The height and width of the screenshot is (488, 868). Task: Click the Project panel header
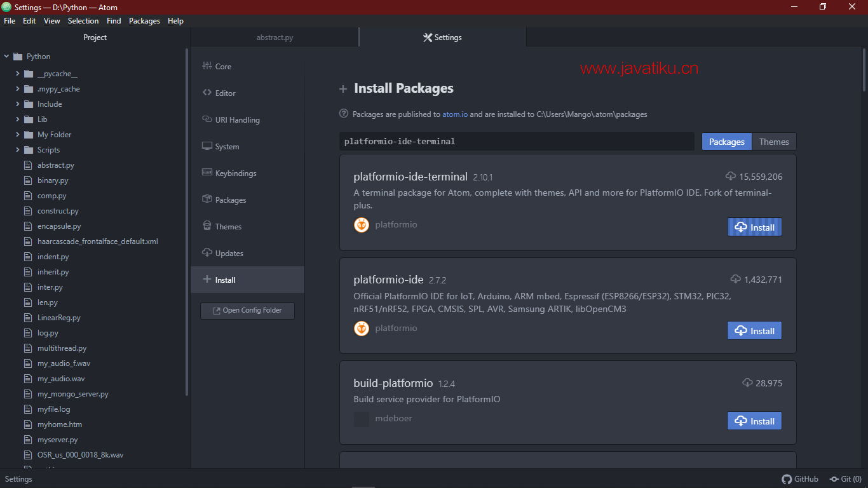[95, 37]
